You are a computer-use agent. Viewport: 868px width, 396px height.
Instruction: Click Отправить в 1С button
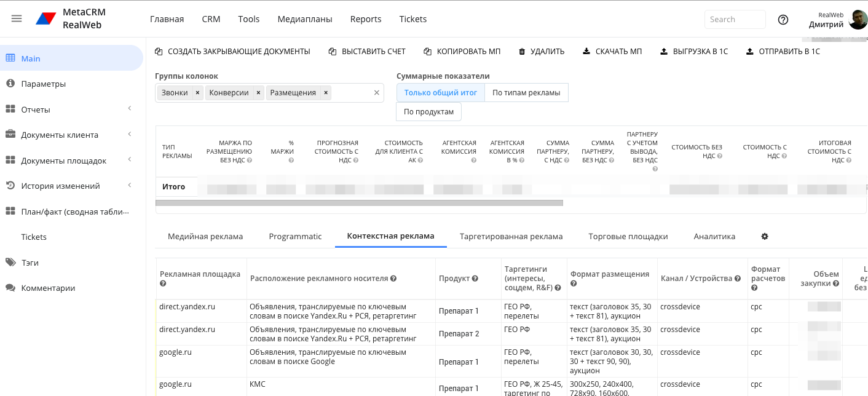click(x=783, y=51)
